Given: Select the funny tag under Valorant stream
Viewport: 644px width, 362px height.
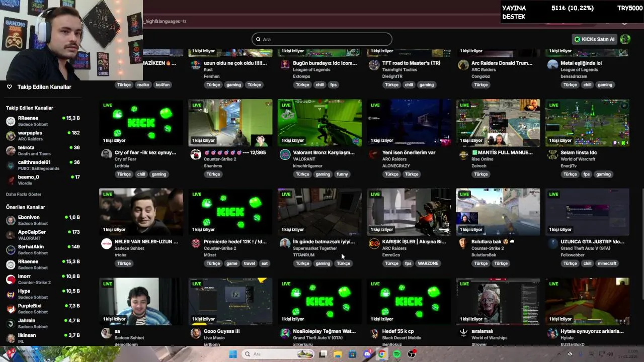Looking at the screenshot, I should [x=342, y=174].
